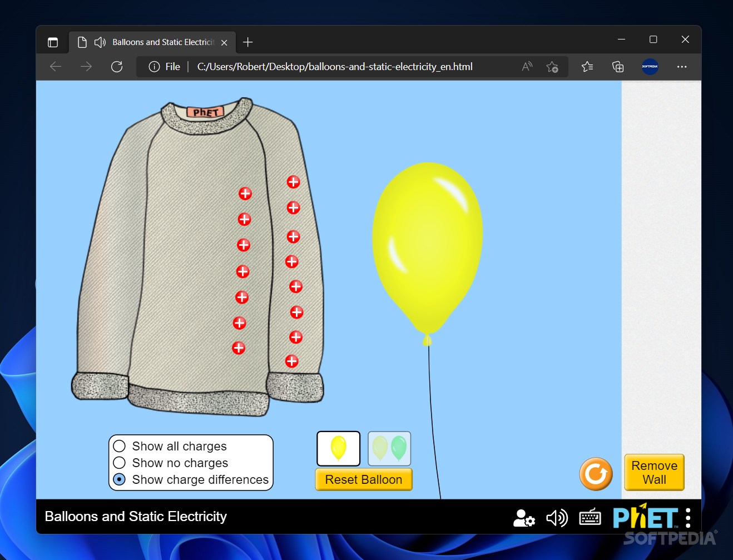
Task: Click the browser Forward arrow
Action: point(86,67)
